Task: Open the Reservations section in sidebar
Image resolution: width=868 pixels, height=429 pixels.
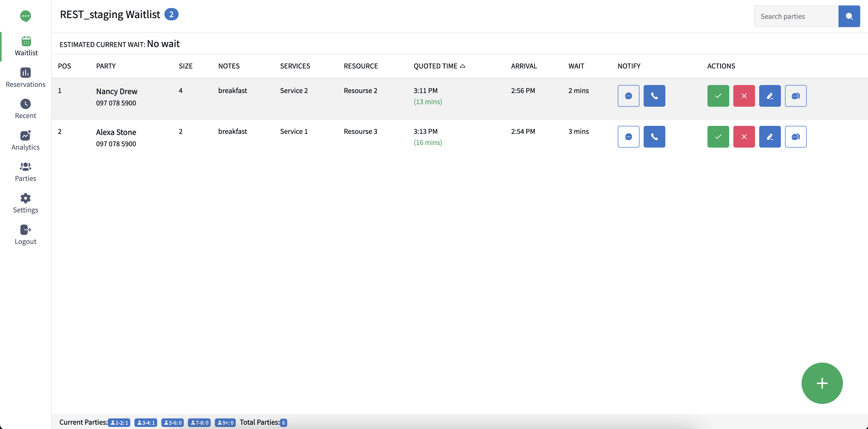Action: click(26, 78)
